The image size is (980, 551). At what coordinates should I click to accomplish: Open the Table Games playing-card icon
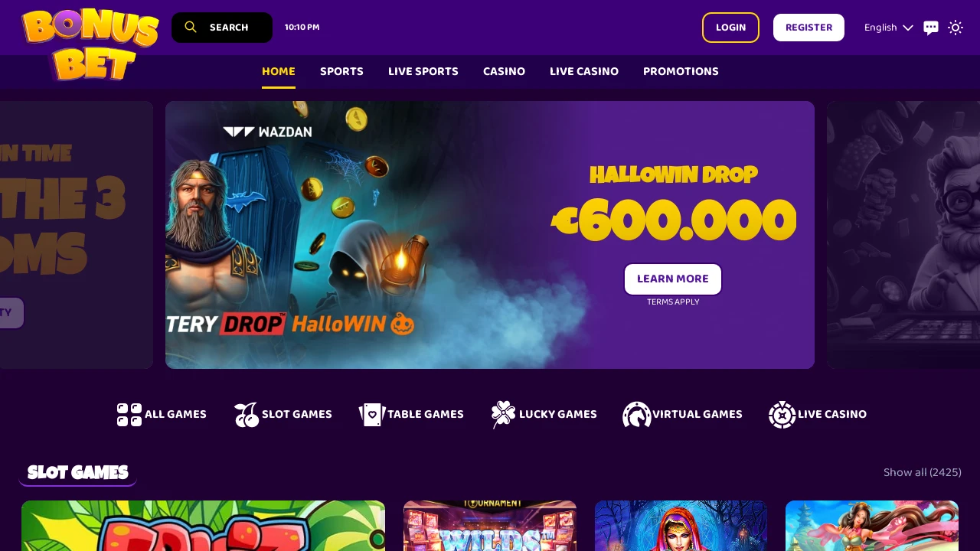pyautogui.click(x=372, y=415)
